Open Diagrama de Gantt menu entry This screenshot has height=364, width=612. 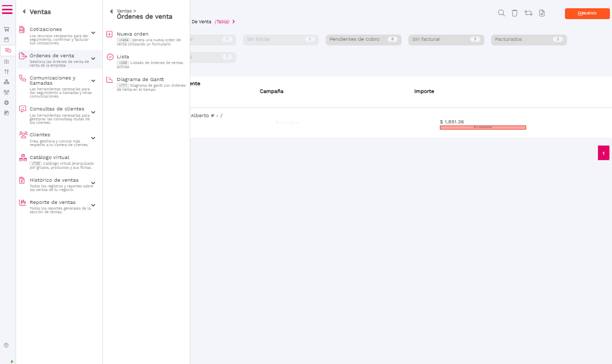click(140, 80)
